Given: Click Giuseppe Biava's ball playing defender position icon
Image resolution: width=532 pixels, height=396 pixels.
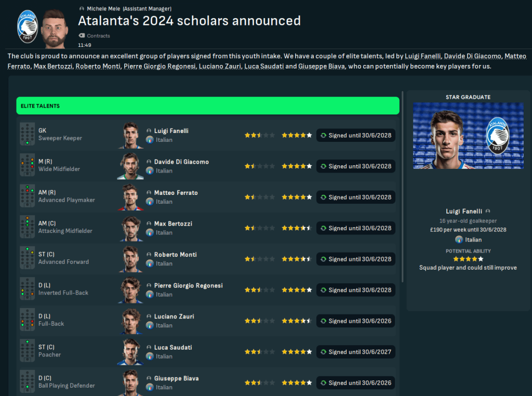Looking at the screenshot, I should [27, 382].
